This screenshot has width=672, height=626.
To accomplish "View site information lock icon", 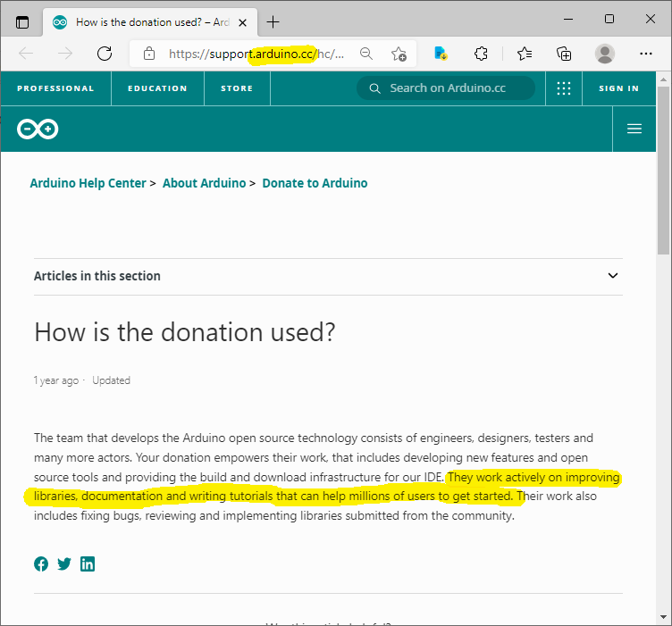I will (149, 54).
